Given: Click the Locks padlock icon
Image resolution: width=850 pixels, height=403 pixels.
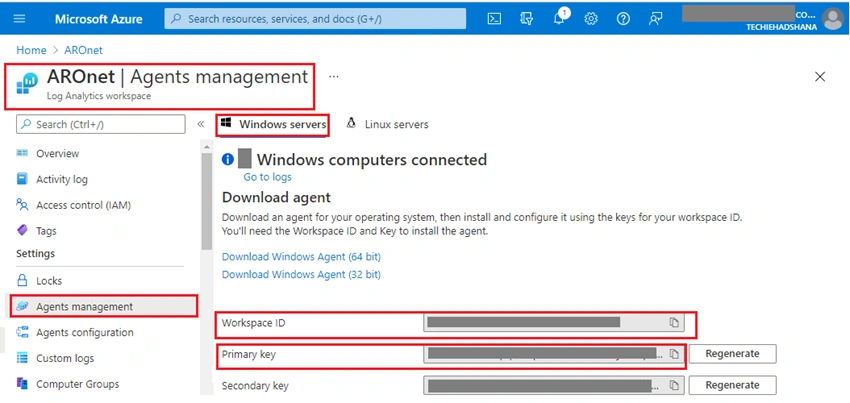Looking at the screenshot, I should click(22, 280).
